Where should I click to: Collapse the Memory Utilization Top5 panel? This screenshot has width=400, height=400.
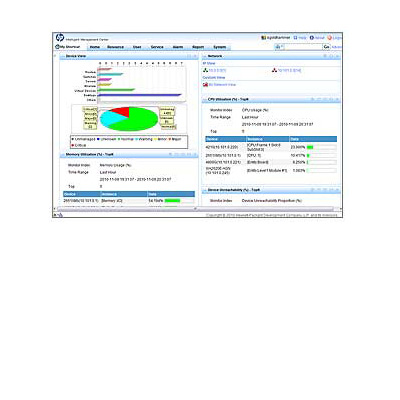click(x=62, y=155)
